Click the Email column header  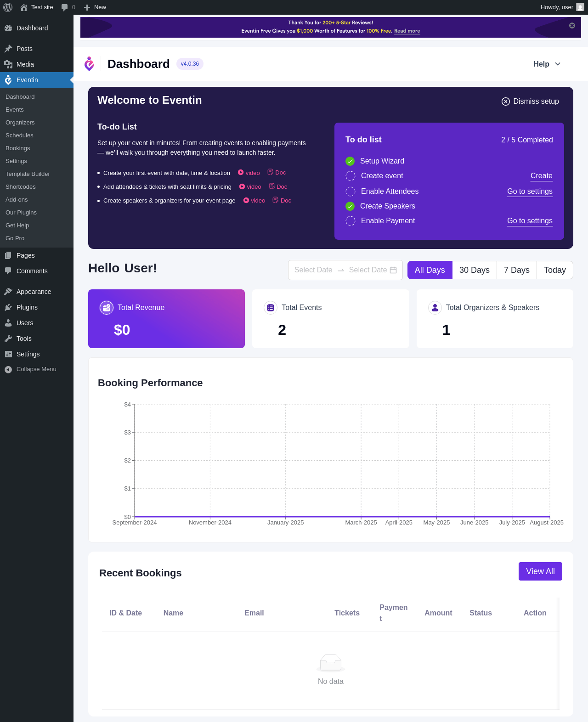254,613
